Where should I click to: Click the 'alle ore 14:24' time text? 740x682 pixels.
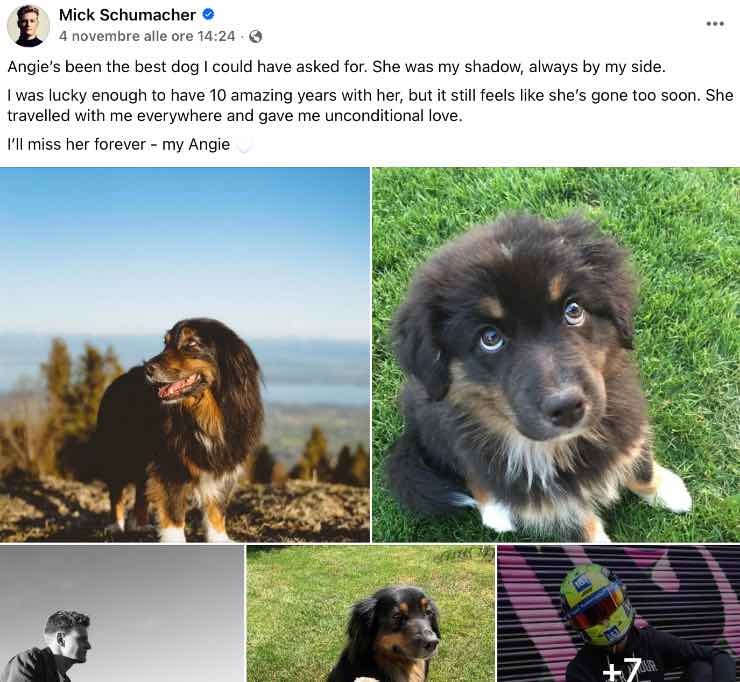[189, 36]
